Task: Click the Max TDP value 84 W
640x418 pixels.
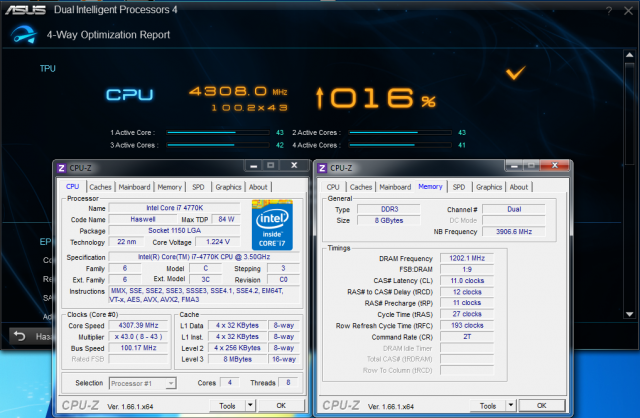Action: 226,220
